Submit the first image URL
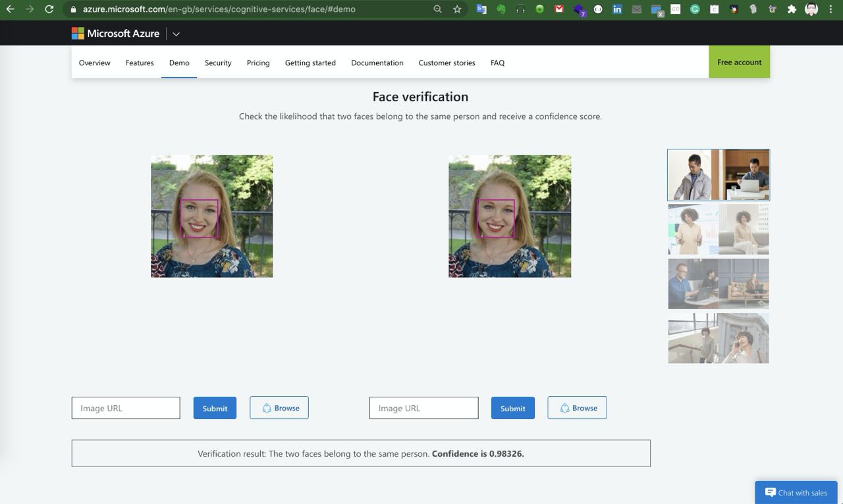Screen dimensions: 843x504 [x=215, y=408]
